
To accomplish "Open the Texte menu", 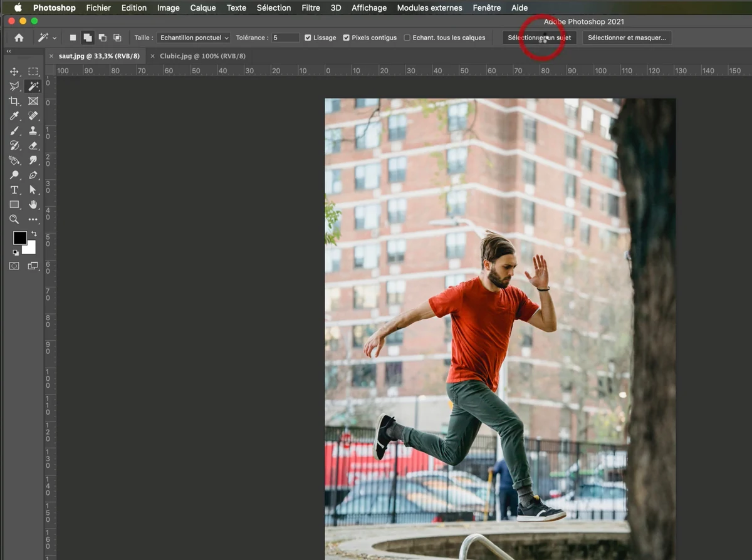I will pyautogui.click(x=236, y=8).
